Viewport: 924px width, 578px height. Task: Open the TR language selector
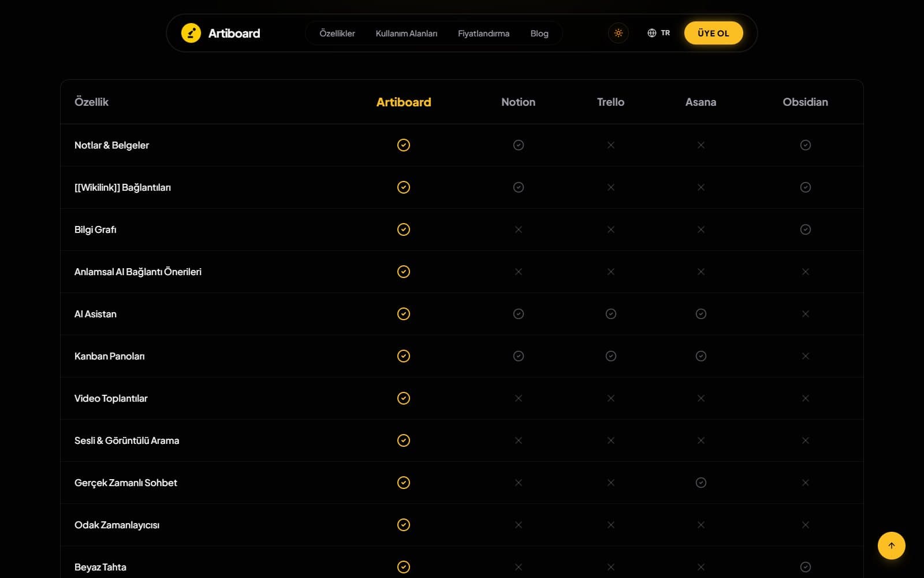click(658, 33)
